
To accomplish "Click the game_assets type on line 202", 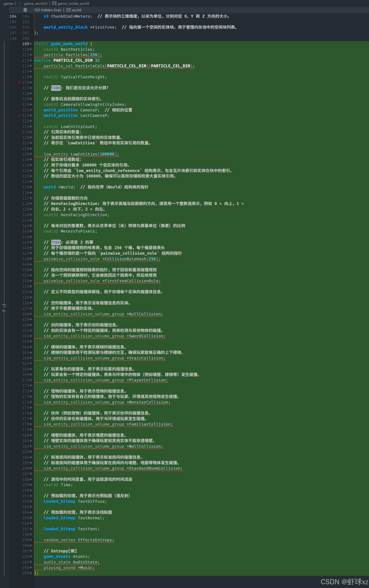I will pyautogui.click(x=57, y=556).
